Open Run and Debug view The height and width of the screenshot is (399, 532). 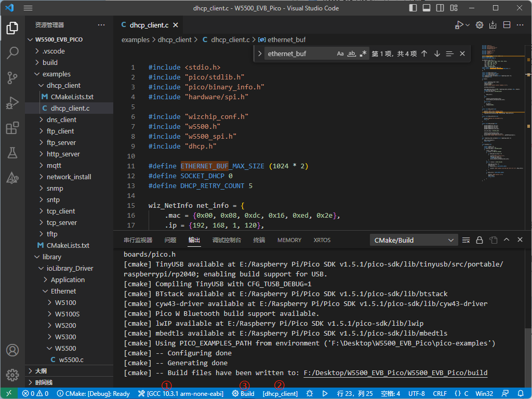(12, 103)
